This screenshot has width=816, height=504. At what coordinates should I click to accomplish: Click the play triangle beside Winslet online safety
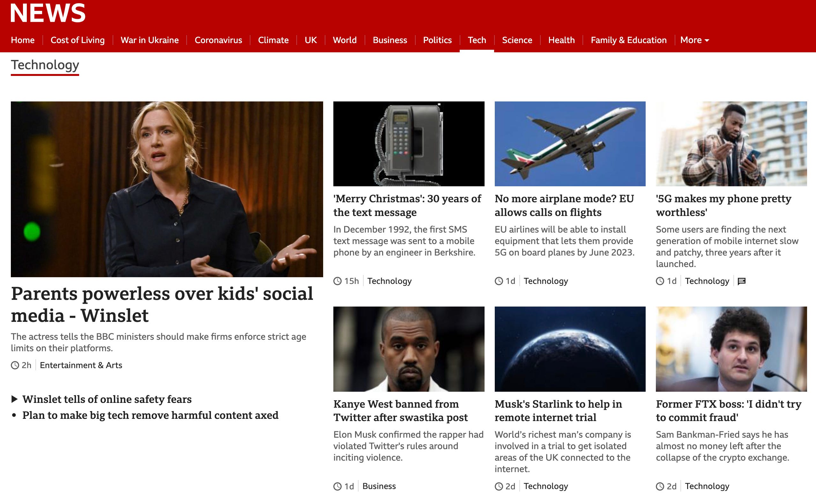coord(14,399)
